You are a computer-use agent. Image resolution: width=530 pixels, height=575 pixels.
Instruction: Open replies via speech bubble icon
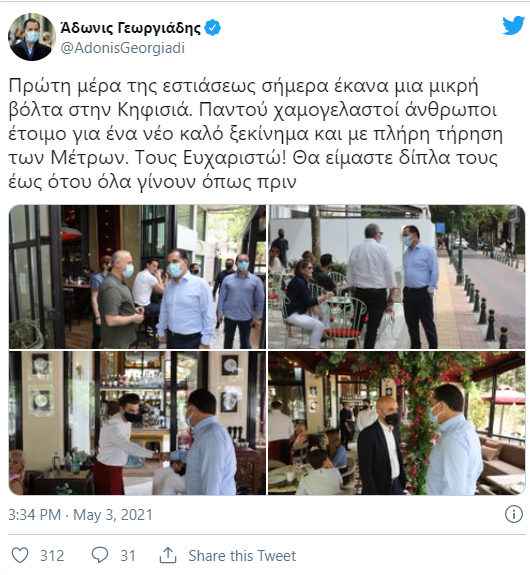point(99,555)
